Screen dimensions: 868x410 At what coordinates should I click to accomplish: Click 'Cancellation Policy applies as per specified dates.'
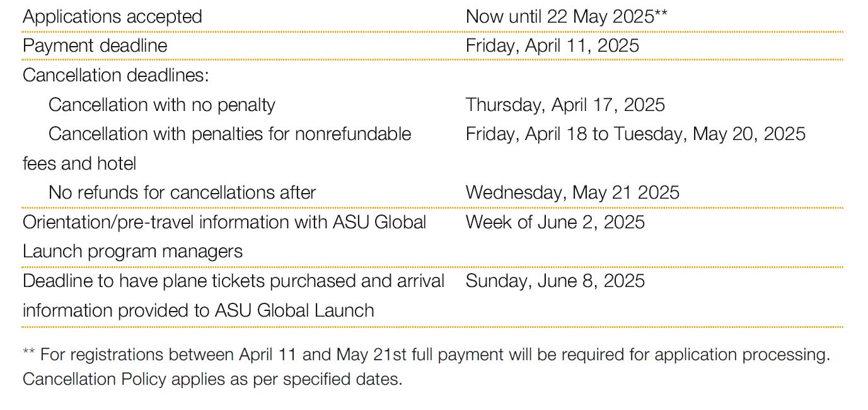(x=212, y=380)
